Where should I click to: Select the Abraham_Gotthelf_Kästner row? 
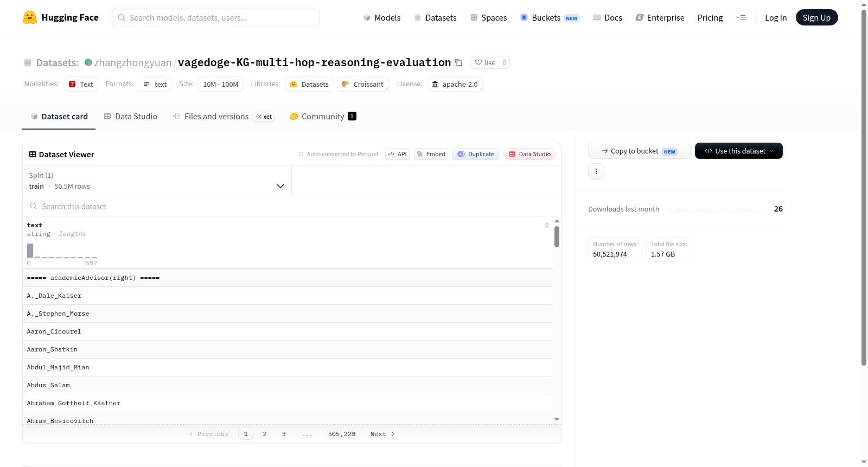pos(288,403)
